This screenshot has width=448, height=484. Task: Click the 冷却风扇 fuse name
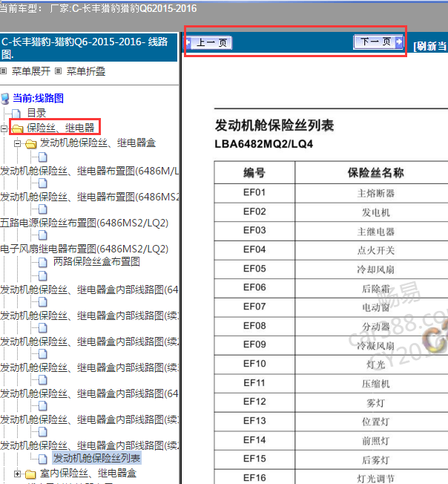point(376,269)
